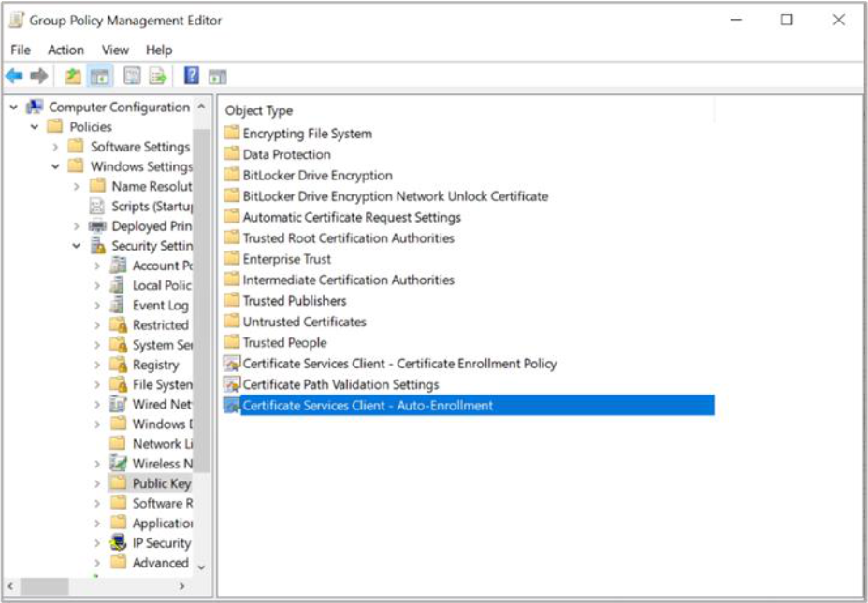
Task: Collapse the Windows Settings node
Action: tap(55, 166)
